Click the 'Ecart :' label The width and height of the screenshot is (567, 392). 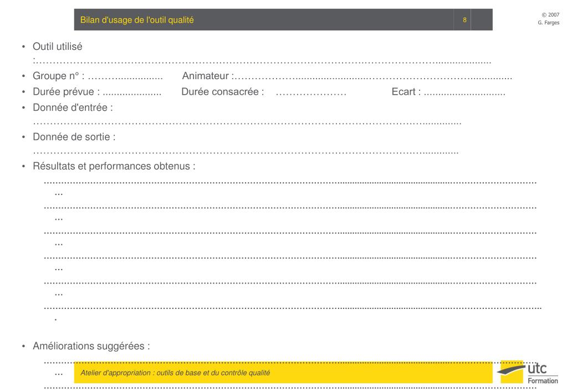(x=406, y=92)
